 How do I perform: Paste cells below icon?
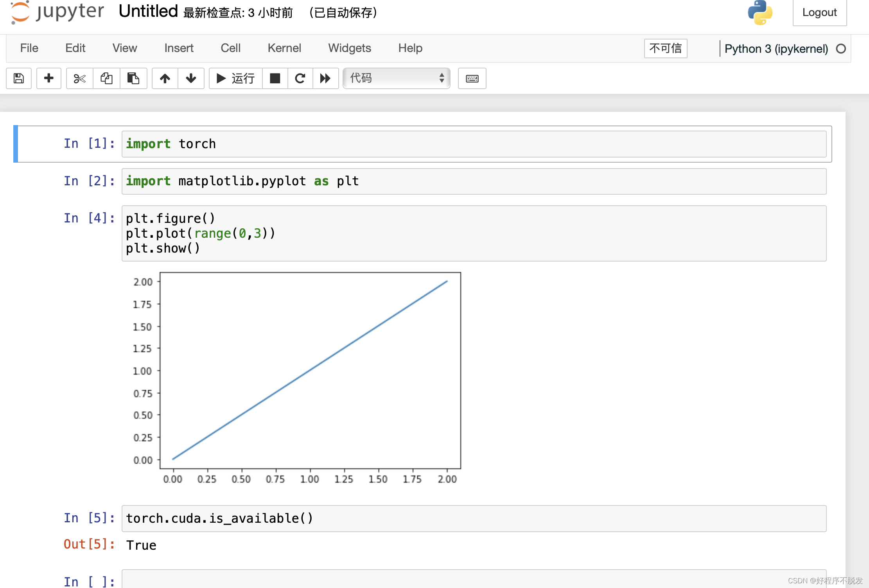(133, 79)
